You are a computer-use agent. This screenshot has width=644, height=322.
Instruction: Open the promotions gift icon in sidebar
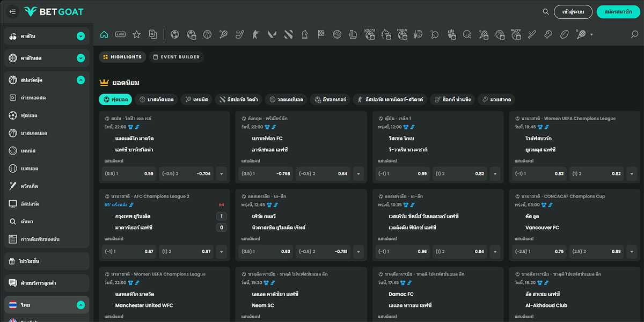click(x=13, y=261)
